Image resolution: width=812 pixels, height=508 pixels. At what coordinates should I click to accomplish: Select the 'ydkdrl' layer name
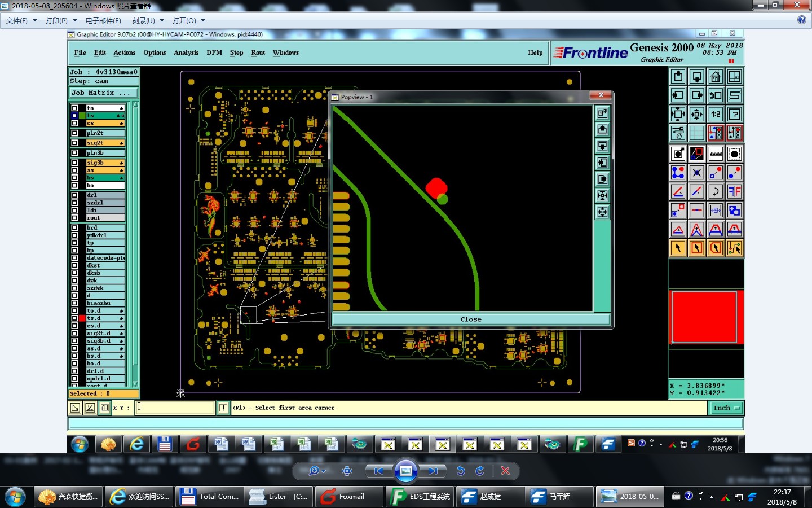click(x=105, y=235)
